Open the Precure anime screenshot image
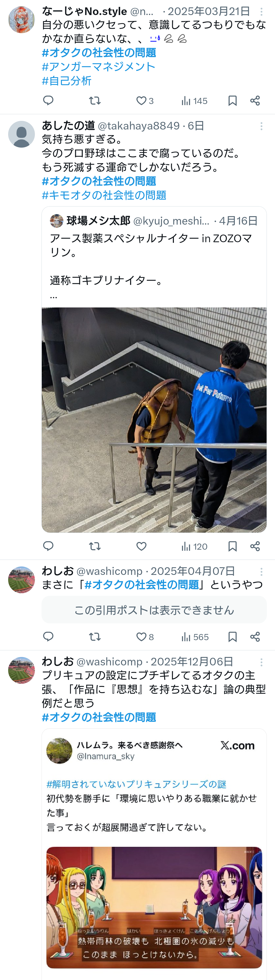Screen dimensions: 275x980 coord(154,907)
